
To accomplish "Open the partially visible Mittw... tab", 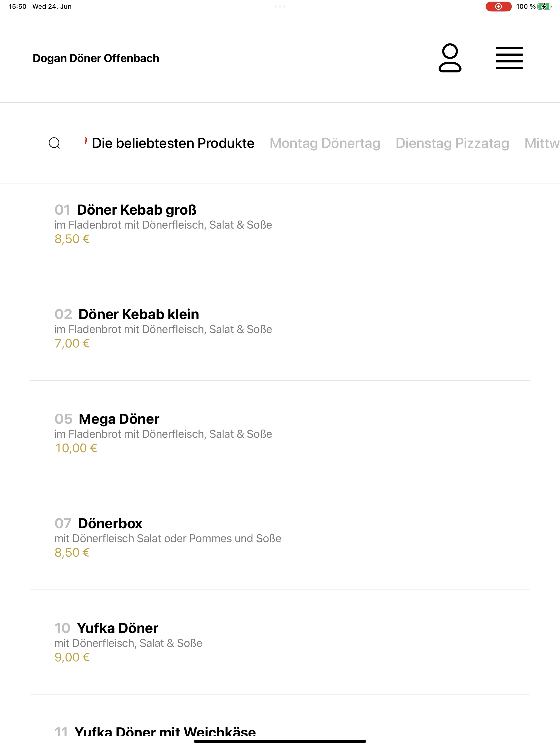I will pos(542,143).
